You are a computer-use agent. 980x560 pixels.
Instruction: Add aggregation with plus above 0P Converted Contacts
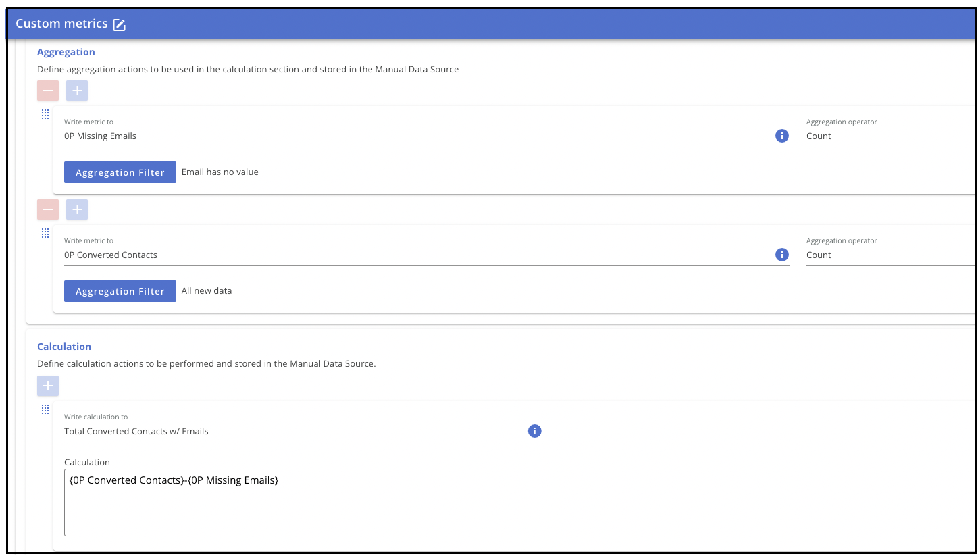pyautogui.click(x=77, y=209)
